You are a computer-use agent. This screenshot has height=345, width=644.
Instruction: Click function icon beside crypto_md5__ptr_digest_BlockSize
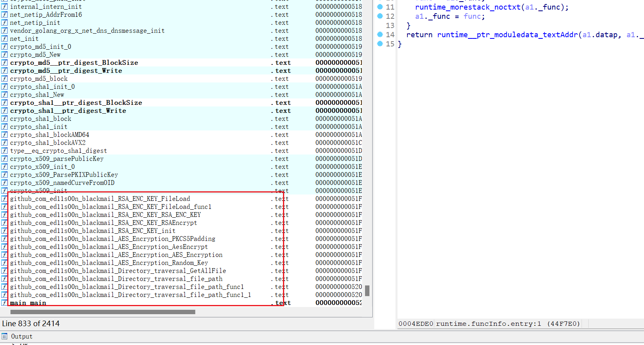pos(4,63)
